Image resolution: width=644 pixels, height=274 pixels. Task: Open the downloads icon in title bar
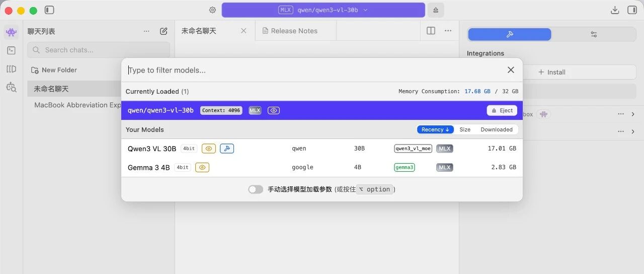pos(614,10)
